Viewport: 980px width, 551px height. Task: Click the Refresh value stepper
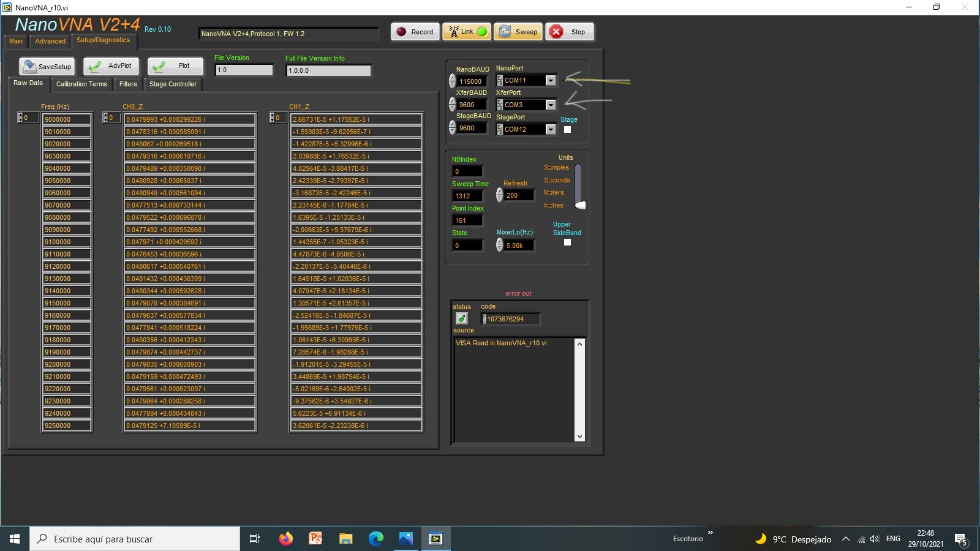tap(499, 195)
